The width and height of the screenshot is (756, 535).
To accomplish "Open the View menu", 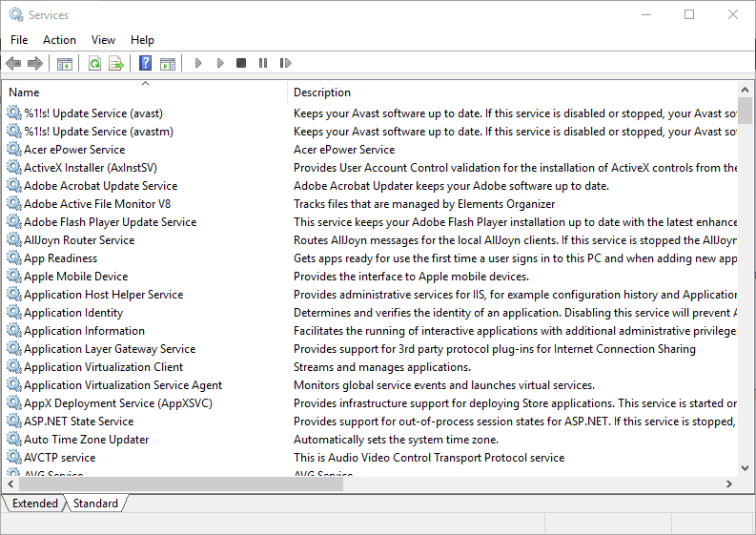I will click(103, 40).
